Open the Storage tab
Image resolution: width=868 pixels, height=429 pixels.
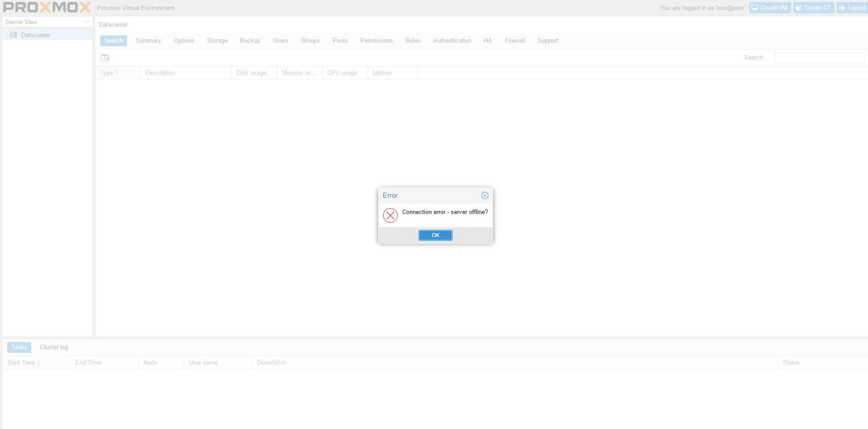[217, 41]
